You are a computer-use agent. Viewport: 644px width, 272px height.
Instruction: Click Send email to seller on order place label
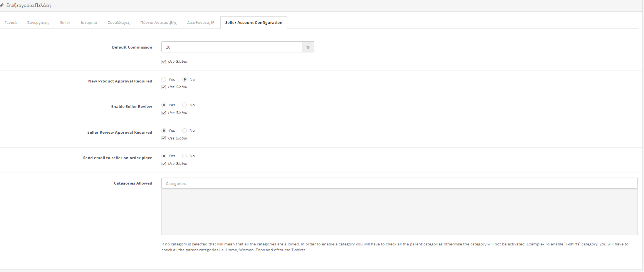point(117,158)
